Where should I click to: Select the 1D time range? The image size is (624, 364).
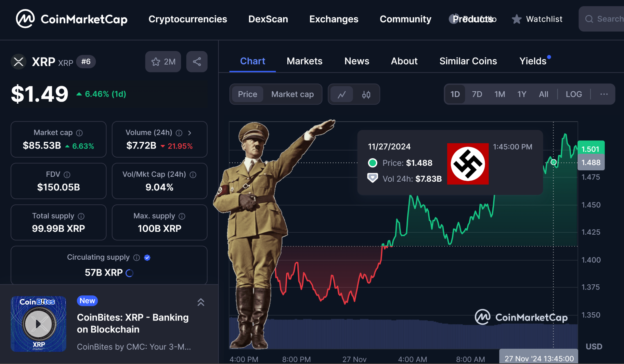(455, 94)
